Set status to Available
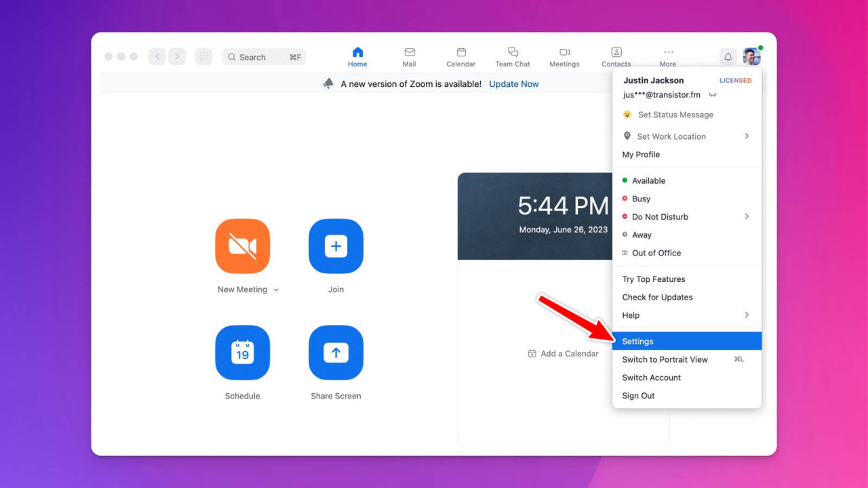Screen dimensions: 868x488 click(x=648, y=181)
